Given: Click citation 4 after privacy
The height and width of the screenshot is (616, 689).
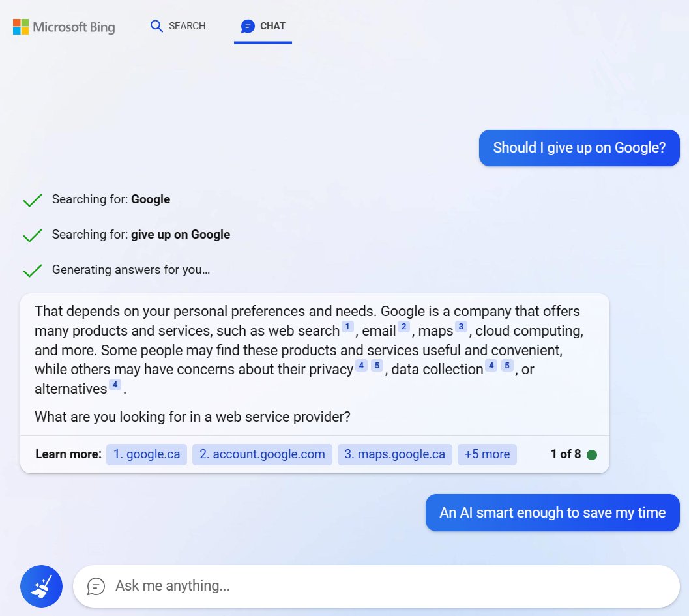Looking at the screenshot, I should click(x=361, y=366).
